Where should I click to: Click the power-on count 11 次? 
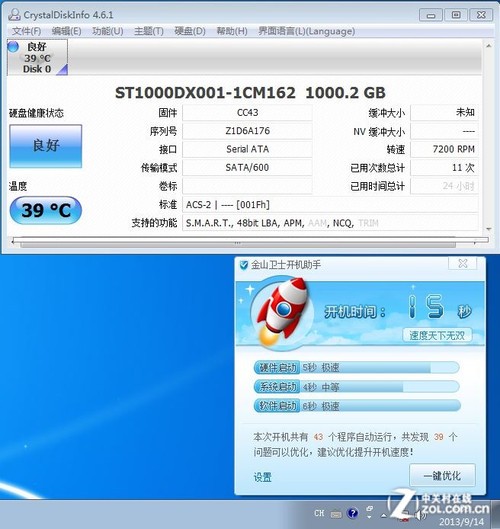click(444, 168)
